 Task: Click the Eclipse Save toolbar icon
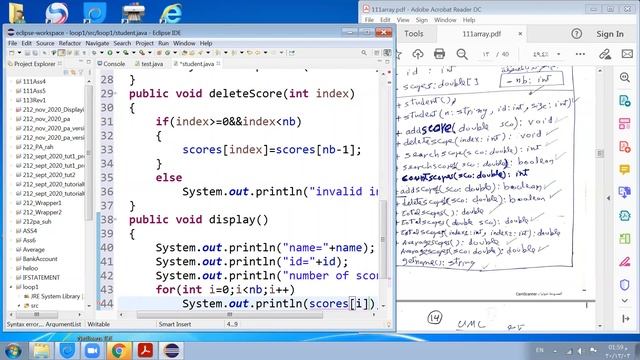27,53
